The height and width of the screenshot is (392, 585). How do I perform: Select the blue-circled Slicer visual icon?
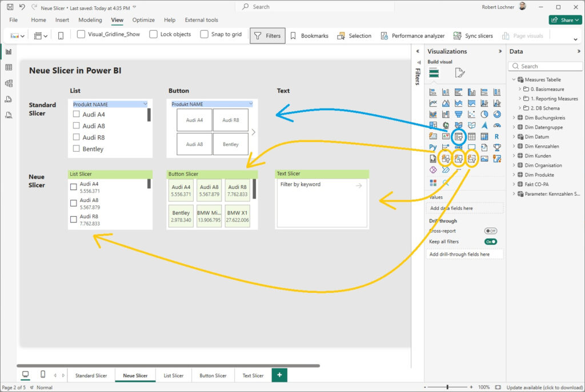[x=458, y=137]
